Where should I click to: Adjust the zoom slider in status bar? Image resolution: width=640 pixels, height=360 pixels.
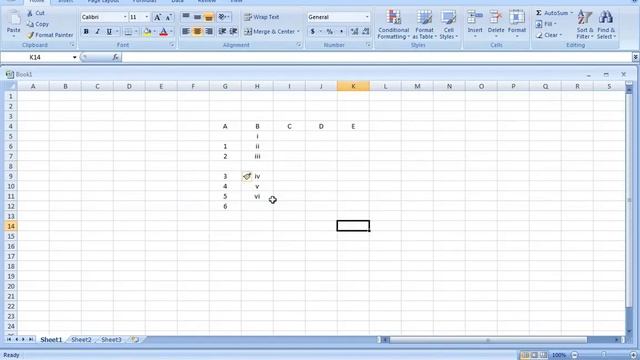click(604, 355)
